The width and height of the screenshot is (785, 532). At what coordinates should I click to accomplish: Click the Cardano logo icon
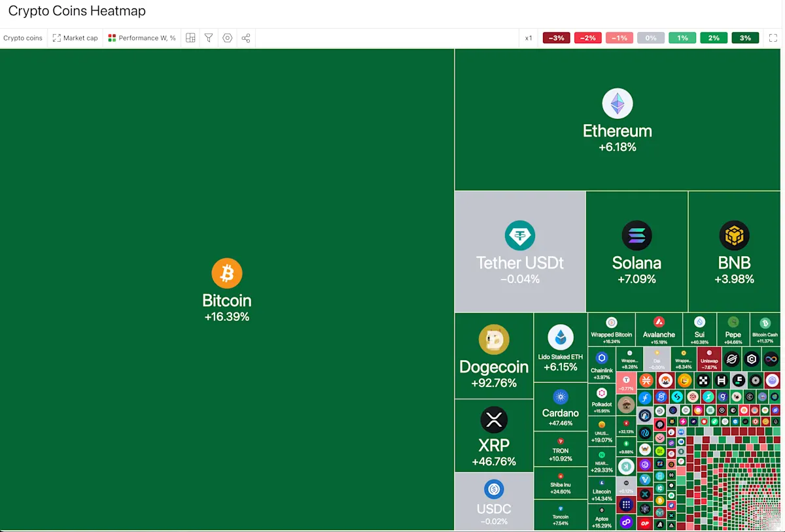point(560,397)
